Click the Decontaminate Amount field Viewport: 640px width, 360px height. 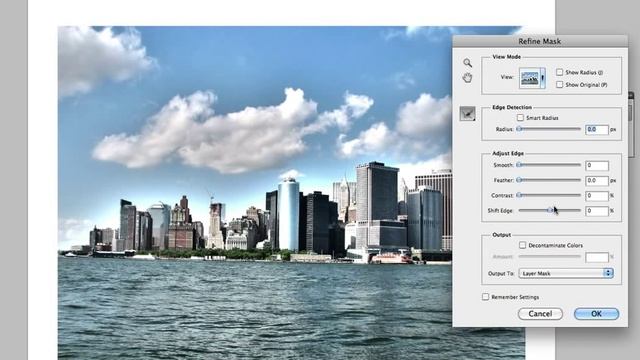pyautogui.click(x=597, y=257)
